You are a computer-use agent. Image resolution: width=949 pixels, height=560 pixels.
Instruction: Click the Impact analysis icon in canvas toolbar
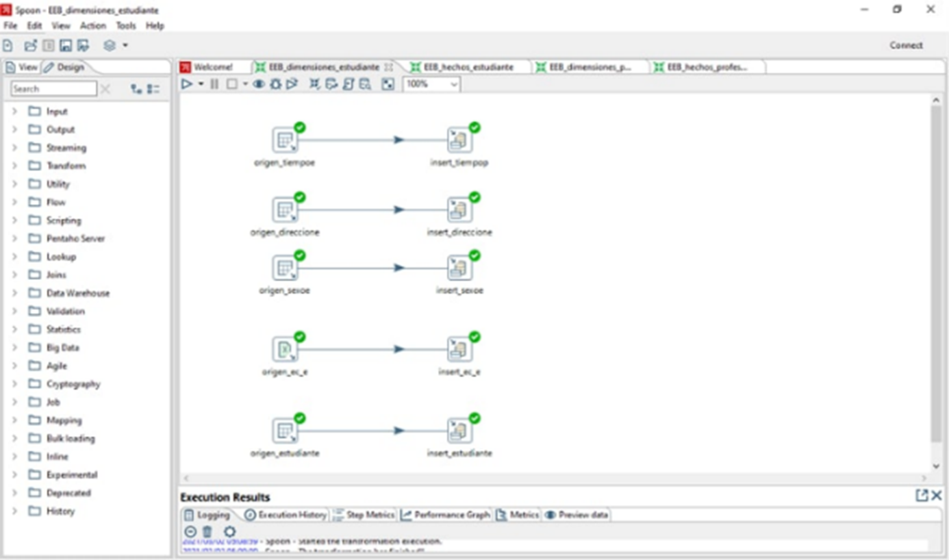click(332, 84)
